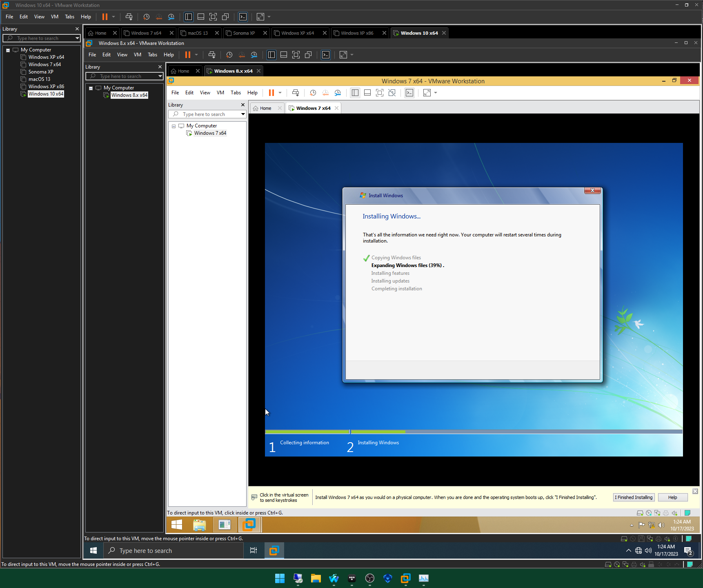The width and height of the screenshot is (703, 588).
Task: Click Send Ctrl+Alt+Del icon in Windows 8.x x64 toolbar
Action: coord(212,55)
